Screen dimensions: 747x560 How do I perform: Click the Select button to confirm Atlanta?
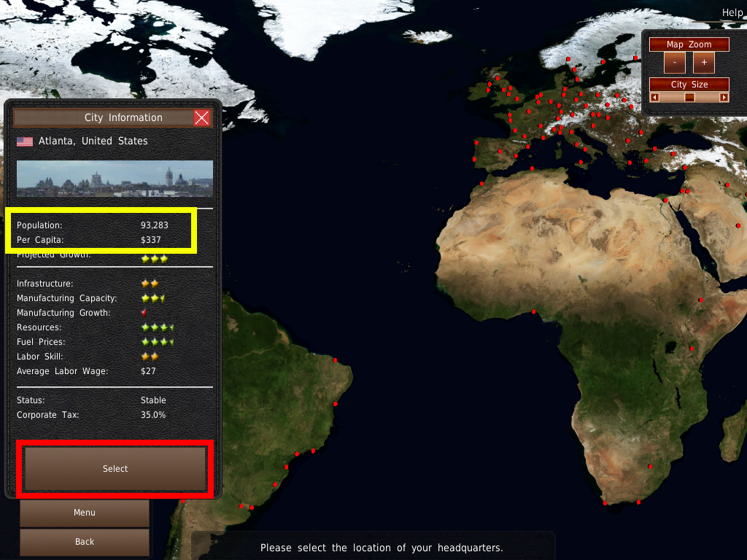[115, 469]
